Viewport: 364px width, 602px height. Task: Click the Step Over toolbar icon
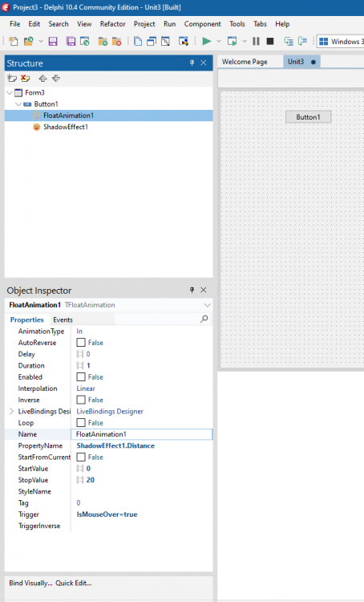pyautogui.click(x=302, y=41)
